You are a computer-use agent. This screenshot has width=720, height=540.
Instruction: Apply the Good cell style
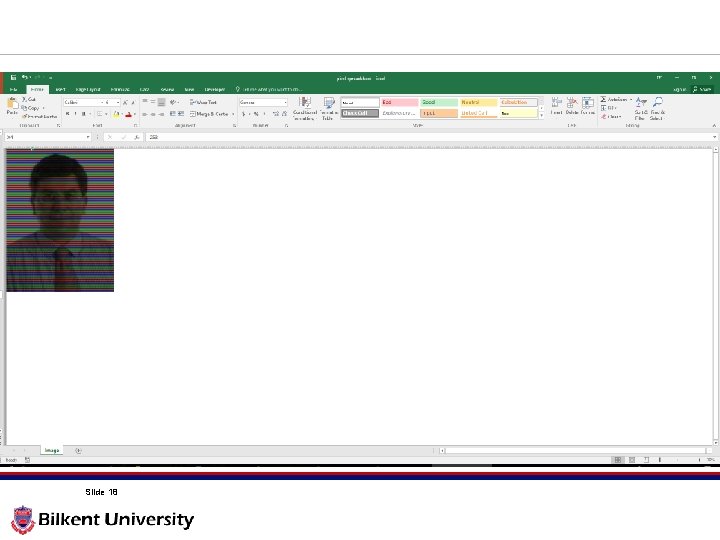tap(439, 102)
